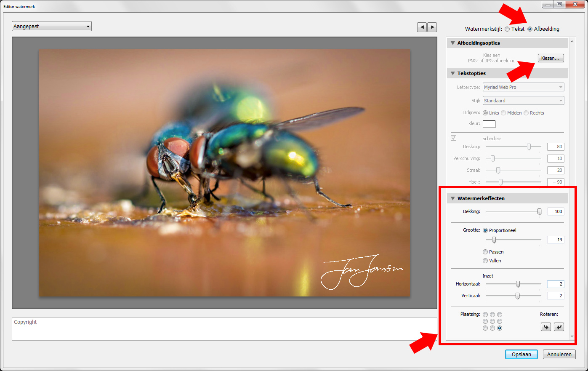Collapse the Afbeeldingsopties section
588x371 pixels.
point(453,43)
